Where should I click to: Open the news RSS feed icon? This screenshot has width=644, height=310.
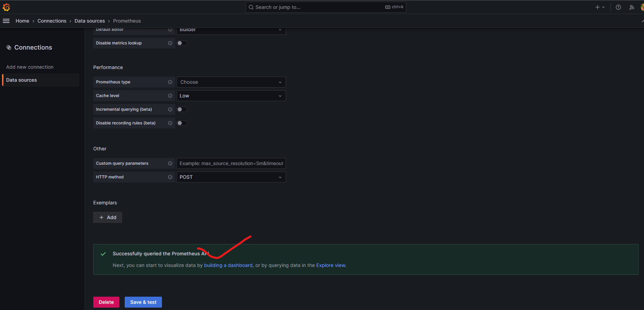point(632,7)
